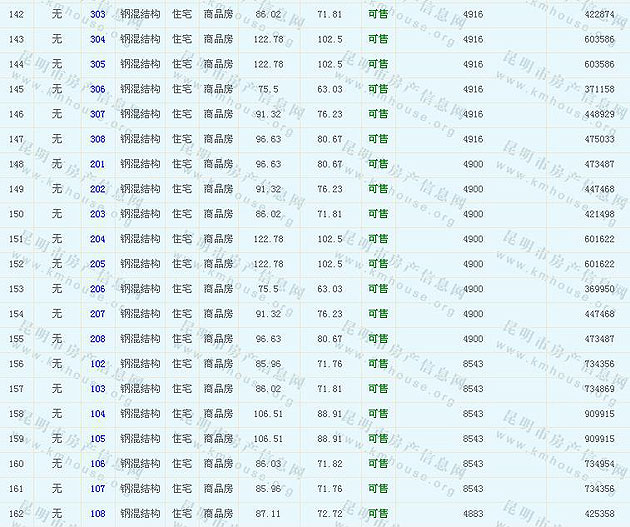Open room 304 link
Screen dimensions: 630x527
(x=97, y=40)
